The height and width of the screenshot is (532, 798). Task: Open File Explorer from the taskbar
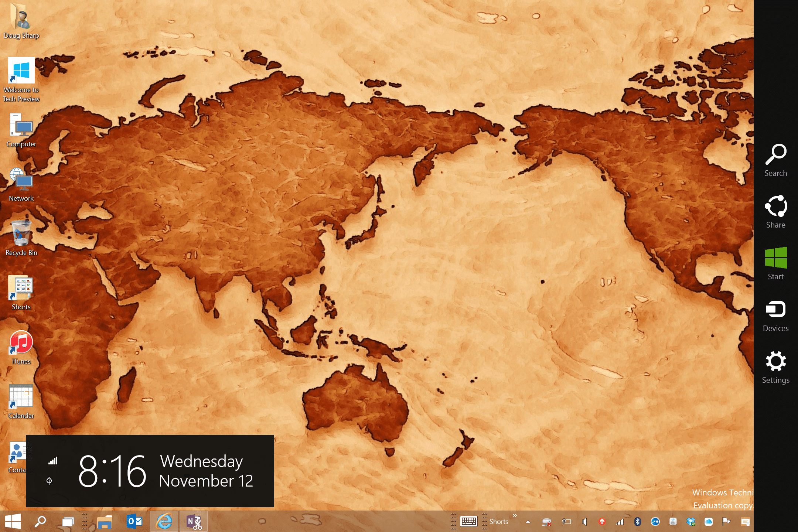pyautogui.click(x=105, y=521)
